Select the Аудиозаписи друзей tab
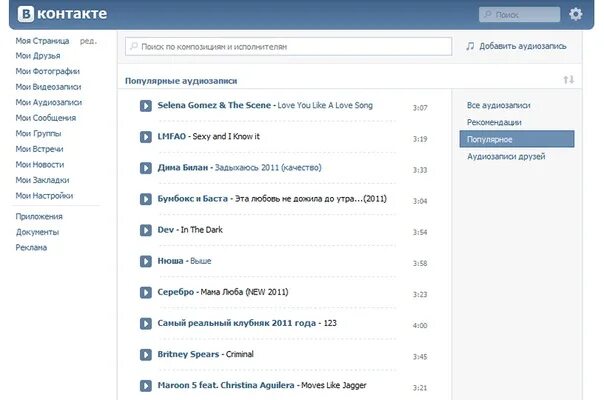 506,156
